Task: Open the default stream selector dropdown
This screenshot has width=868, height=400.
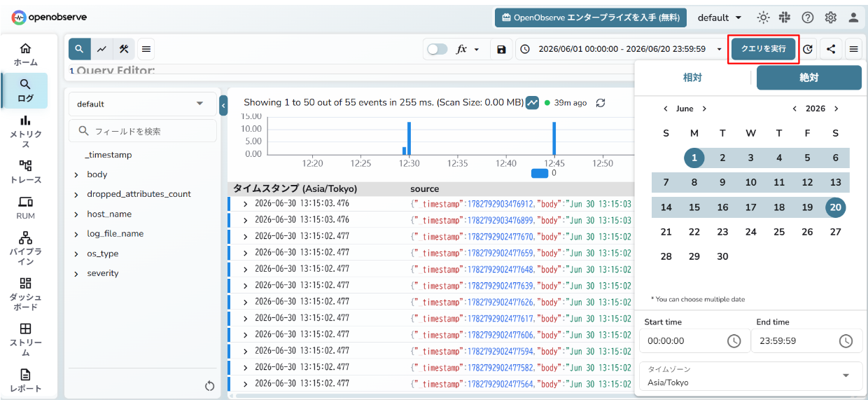Action: coord(143,104)
